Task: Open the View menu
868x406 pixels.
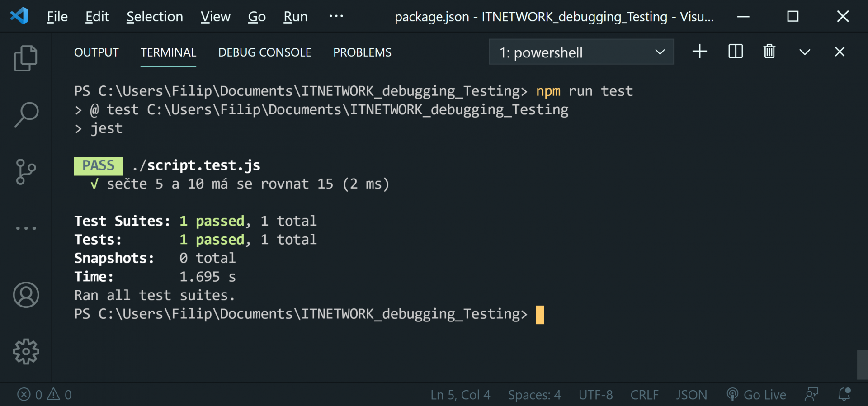Action: (x=215, y=17)
